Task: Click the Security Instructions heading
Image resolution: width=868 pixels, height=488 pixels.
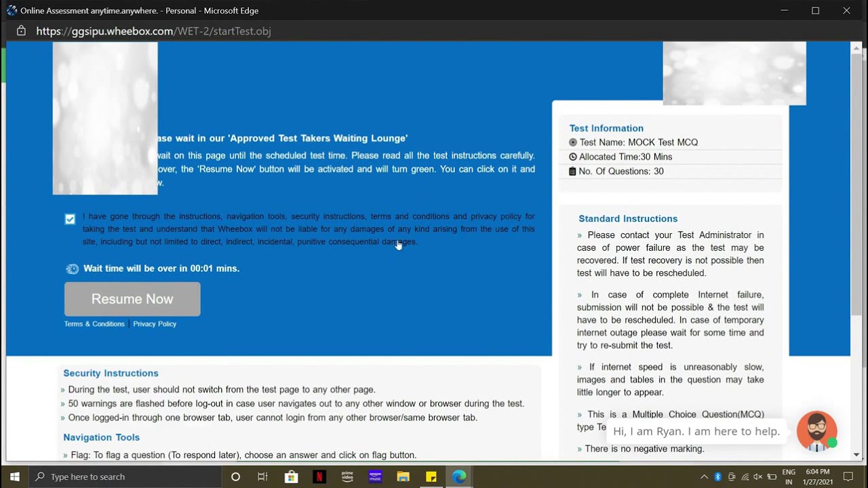Action: (x=111, y=373)
